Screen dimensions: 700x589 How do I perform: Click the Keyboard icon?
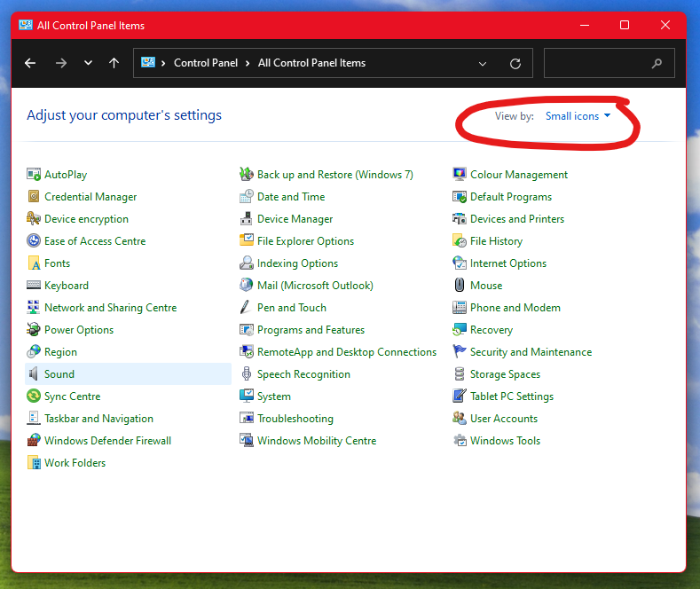34,285
